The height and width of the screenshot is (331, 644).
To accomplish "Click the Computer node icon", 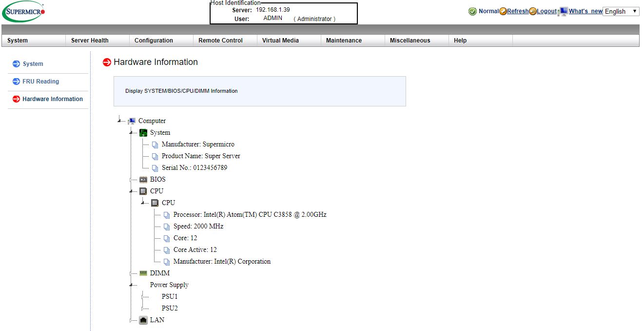I will 132,121.
